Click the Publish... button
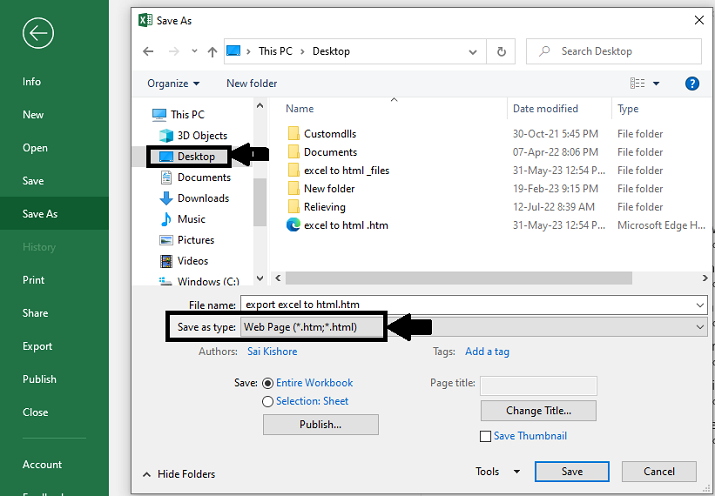The image size is (715, 496). point(320,424)
